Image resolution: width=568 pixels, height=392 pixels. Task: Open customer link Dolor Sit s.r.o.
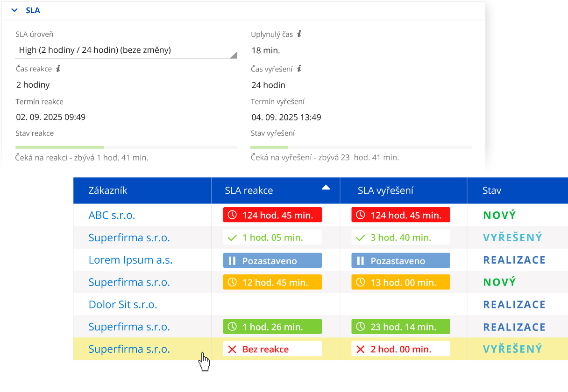123,305
